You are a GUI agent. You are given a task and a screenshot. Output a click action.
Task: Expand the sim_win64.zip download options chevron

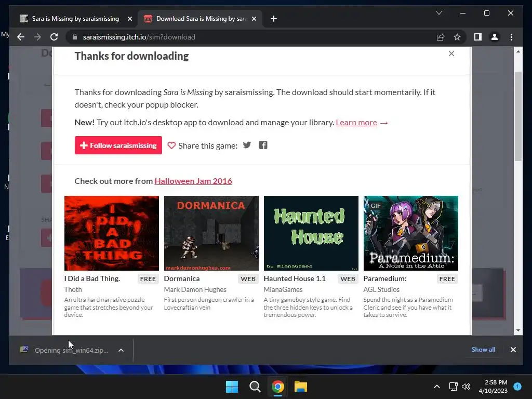(121, 350)
